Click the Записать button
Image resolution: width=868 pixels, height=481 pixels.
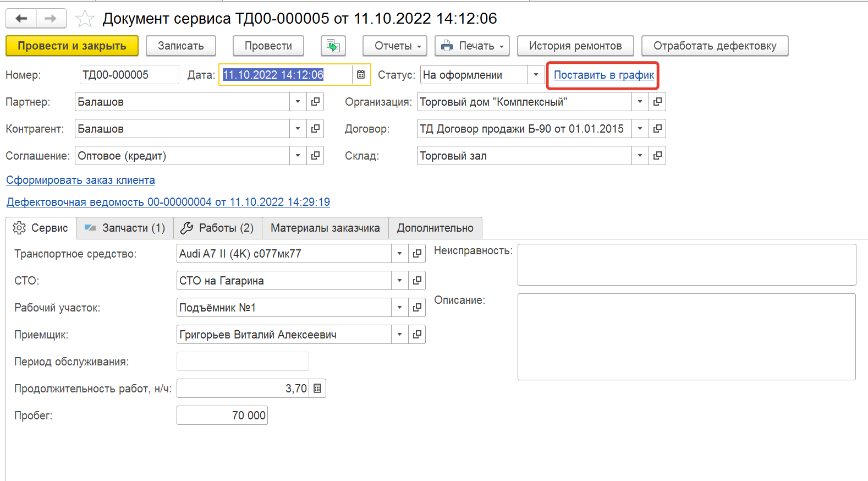point(181,46)
